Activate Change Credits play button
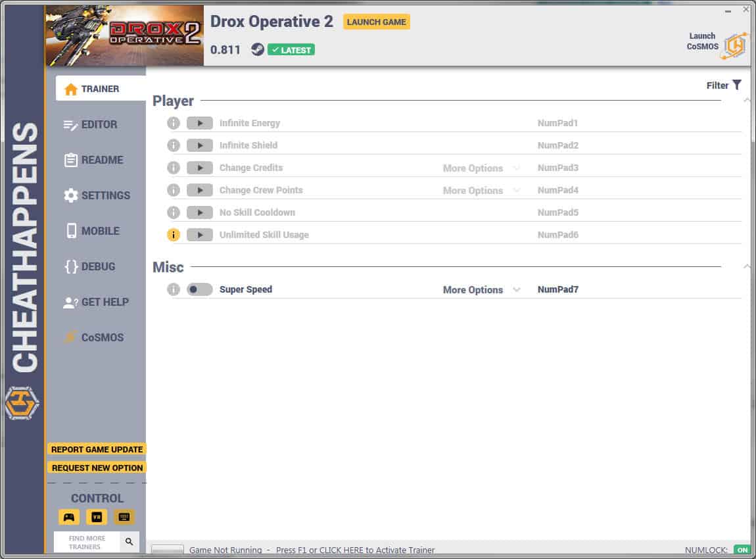 coord(200,168)
